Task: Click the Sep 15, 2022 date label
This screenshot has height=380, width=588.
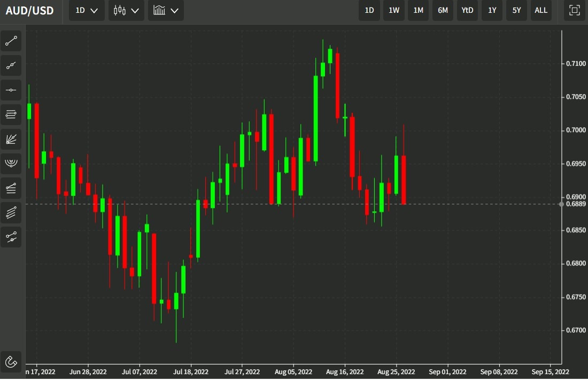Action: [550, 372]
